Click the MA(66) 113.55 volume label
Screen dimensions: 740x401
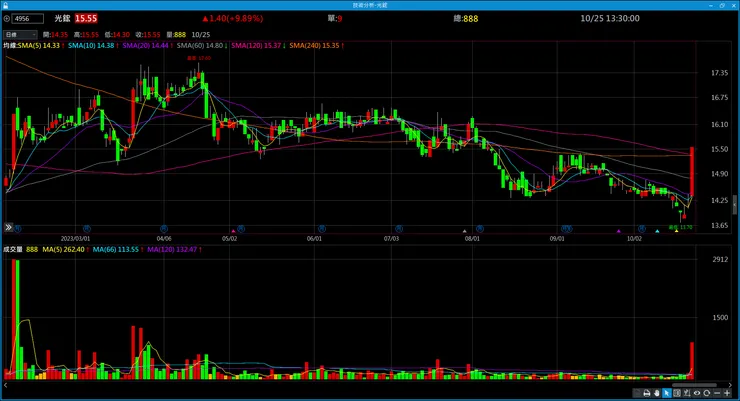(x=116, y=249)
